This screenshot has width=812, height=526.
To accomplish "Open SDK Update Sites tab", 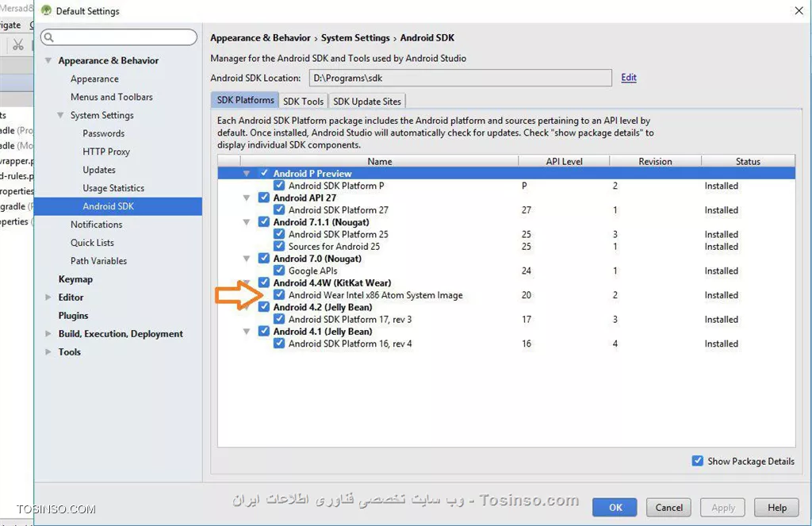I will (x=366, y=101).
